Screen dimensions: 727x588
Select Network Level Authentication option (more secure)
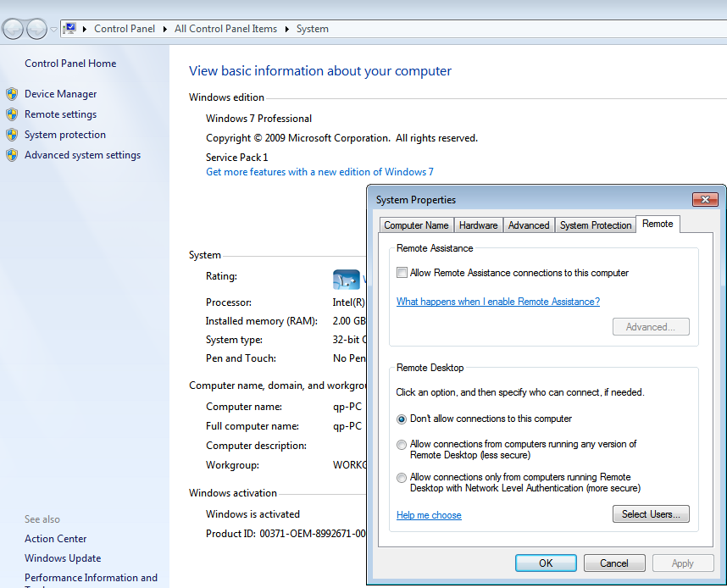point(402,478)
